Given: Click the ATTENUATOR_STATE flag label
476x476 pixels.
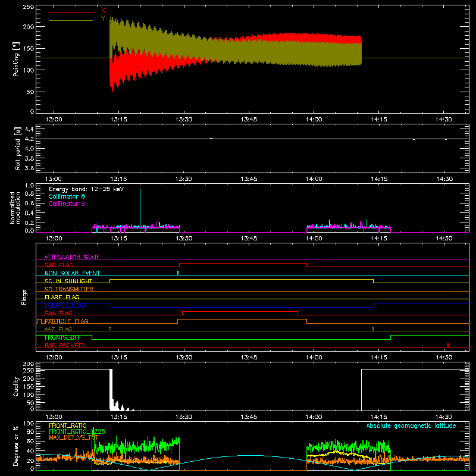Looking at the screenshot, I should click(72, 257).
